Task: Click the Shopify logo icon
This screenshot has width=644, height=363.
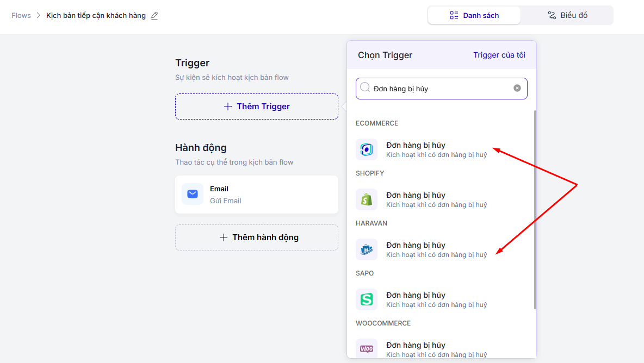Action: 367,199
